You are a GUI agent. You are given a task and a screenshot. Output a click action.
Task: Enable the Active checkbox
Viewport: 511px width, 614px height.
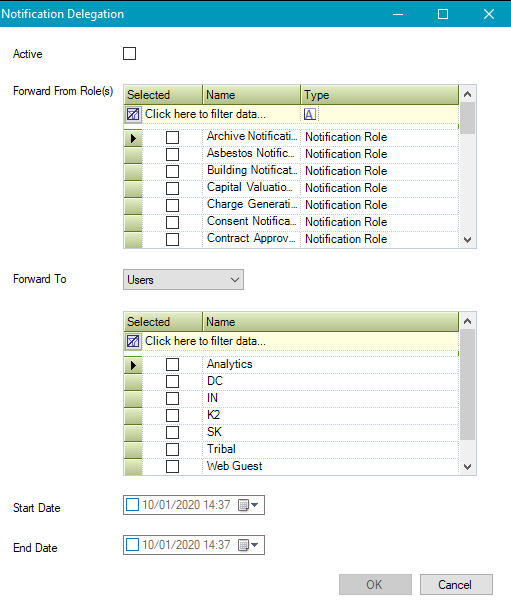[130, 53]
